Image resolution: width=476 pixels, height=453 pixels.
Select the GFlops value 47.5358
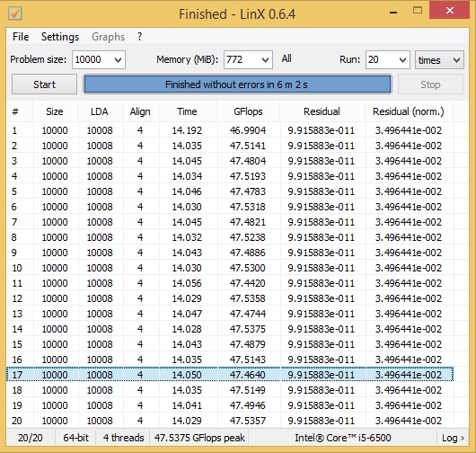pos(248,298)
